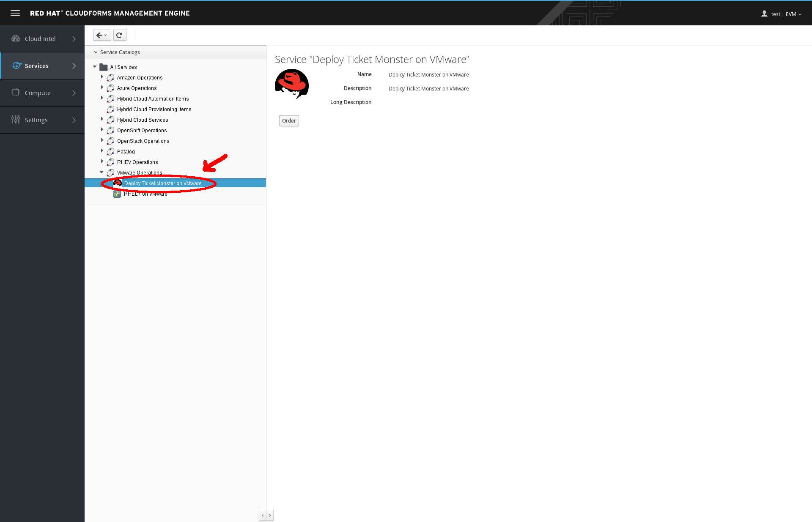Click RHEL7 on VMware item icon

point(117,194)
